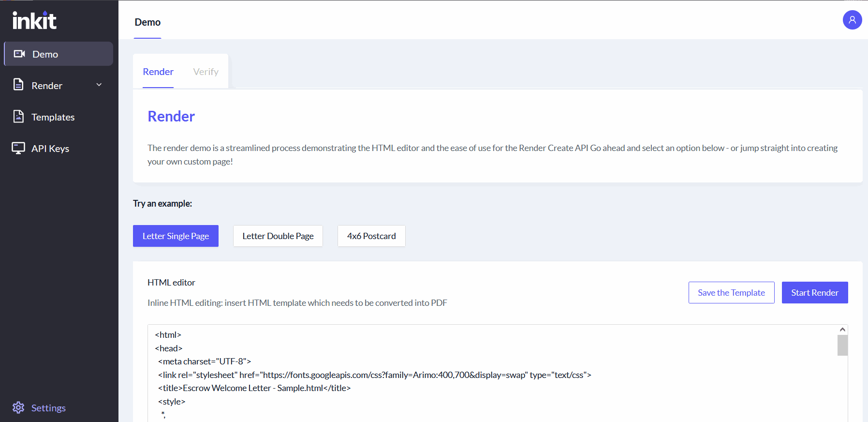
Task: Click the 'Try an example:' label
Action: [162, 203]
